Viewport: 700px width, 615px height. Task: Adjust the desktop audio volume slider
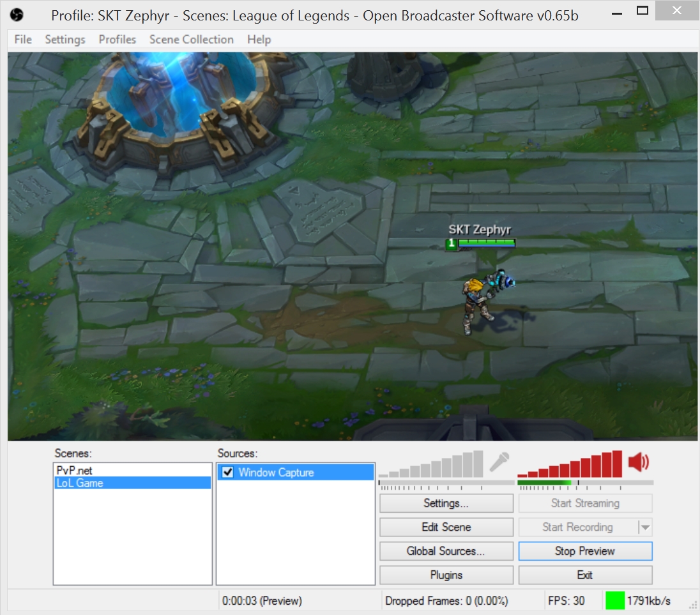585,483
